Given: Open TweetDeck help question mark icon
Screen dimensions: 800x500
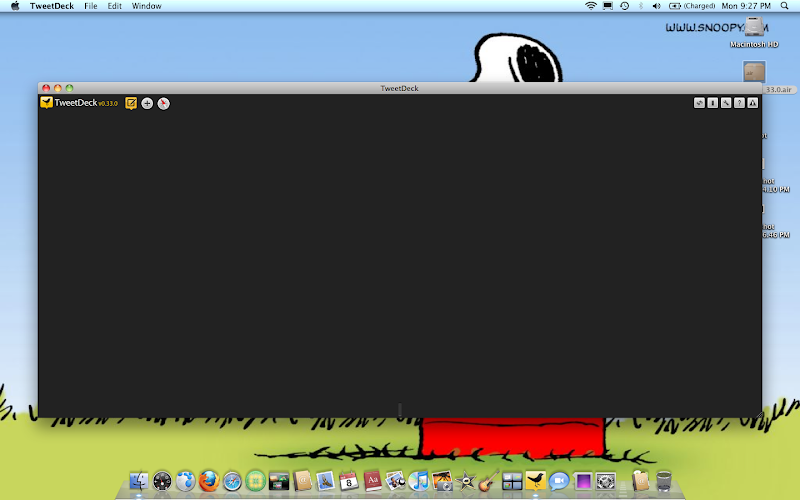Looking at the screenshot, I should 739,103.
